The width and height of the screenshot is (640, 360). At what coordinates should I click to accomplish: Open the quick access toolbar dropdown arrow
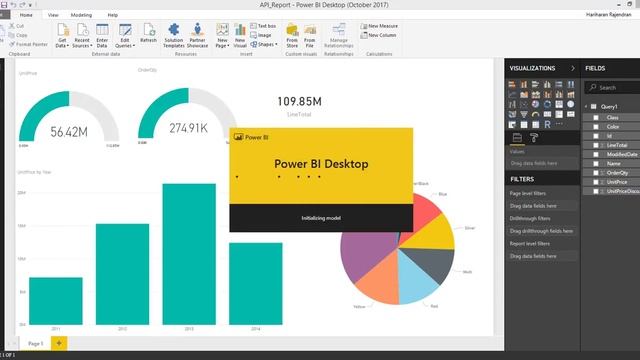[x=30, y=5]
